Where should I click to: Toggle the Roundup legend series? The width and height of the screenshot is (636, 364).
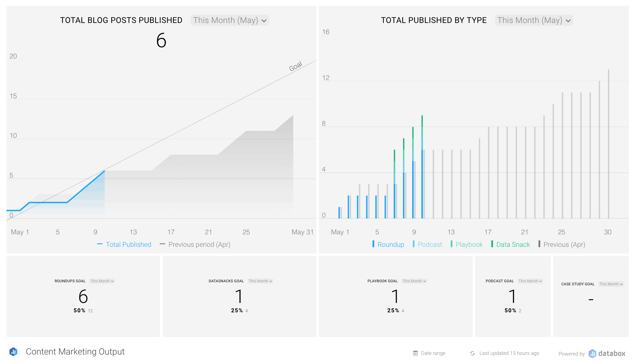point(388,244)
